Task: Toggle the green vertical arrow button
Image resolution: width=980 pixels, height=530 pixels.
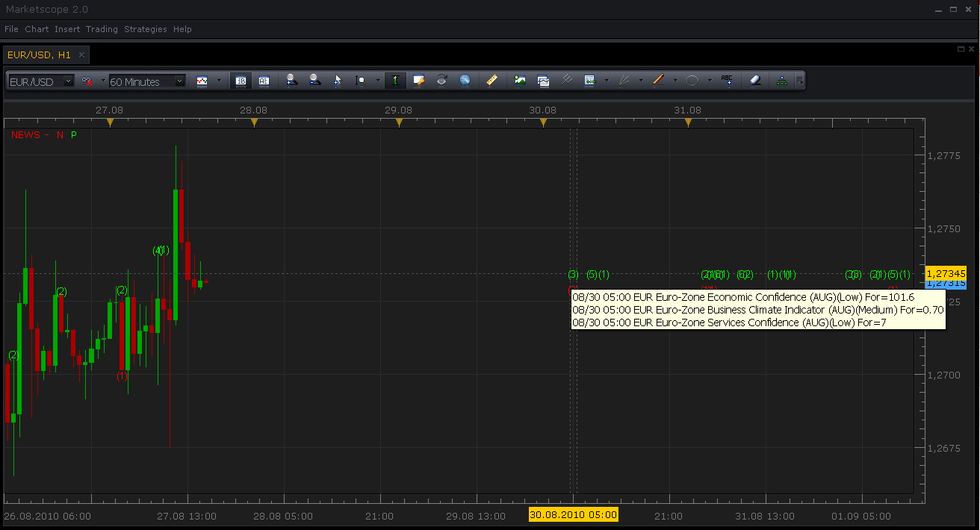Action: 395,81
